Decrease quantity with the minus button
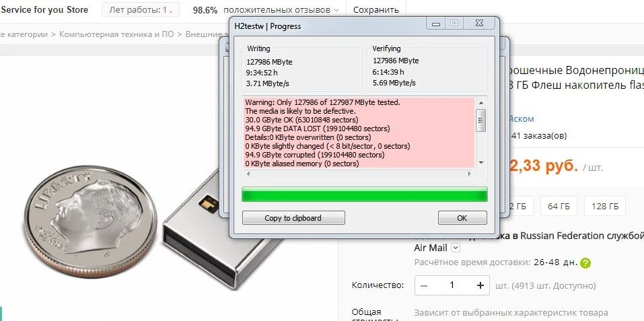 [424, 285]
